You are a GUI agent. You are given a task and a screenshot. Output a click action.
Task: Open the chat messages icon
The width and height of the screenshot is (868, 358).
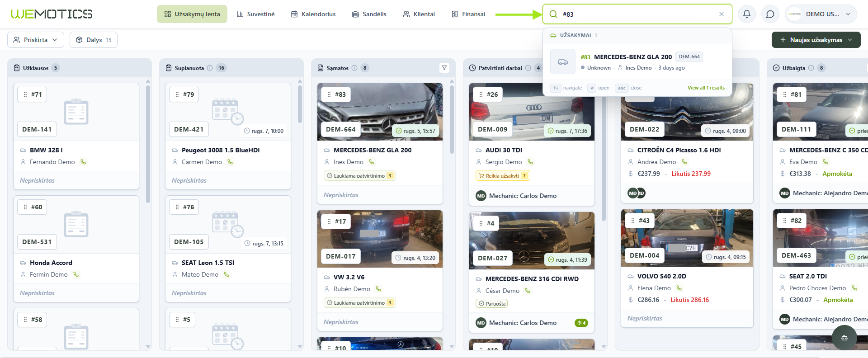click(770, 14)
